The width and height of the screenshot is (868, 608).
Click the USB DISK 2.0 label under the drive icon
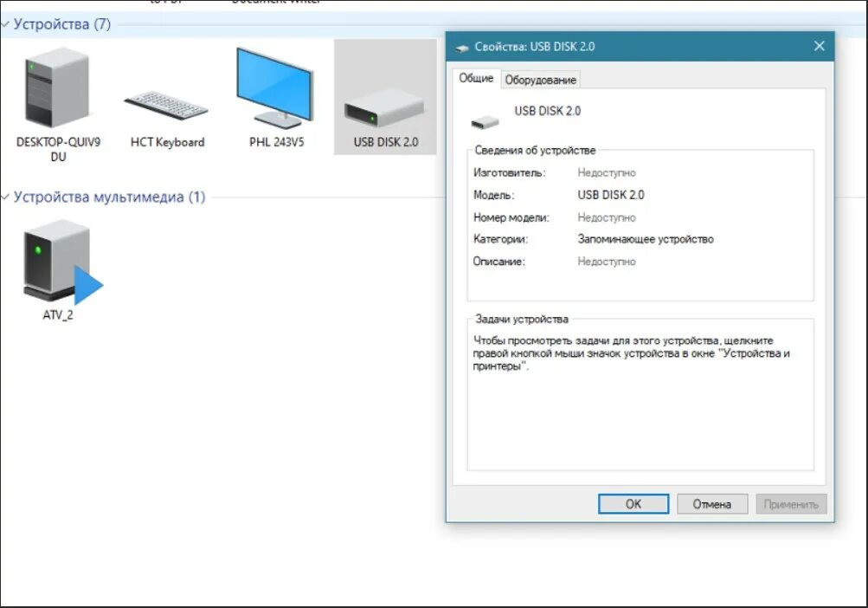tap(386, 142)
